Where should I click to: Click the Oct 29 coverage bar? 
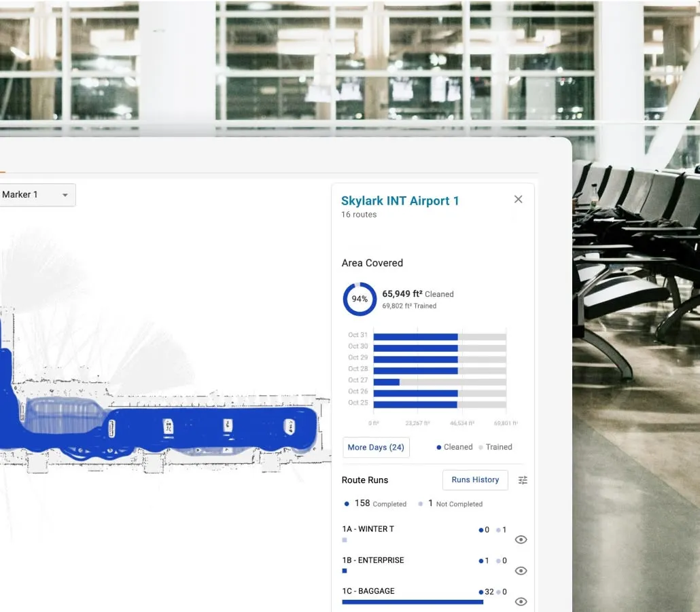pos(440,359)
